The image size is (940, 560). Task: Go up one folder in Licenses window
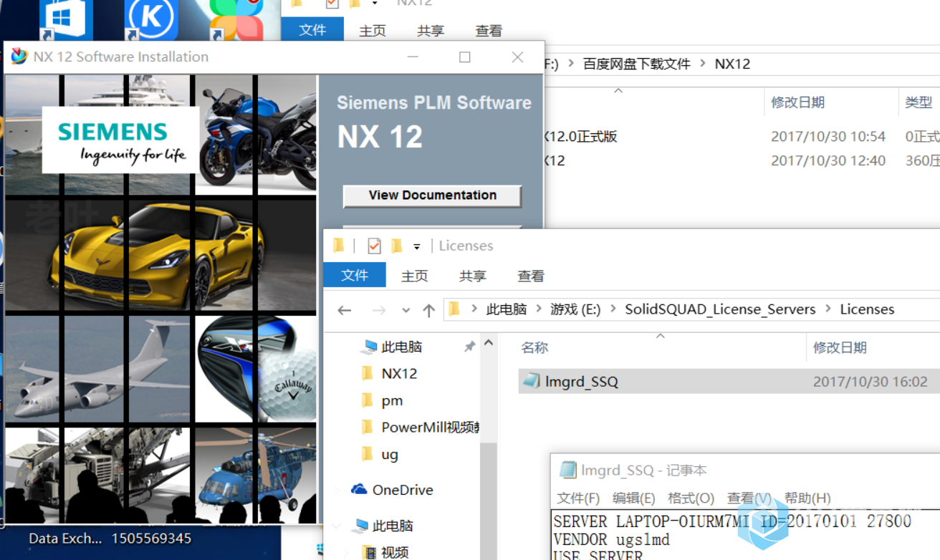click(x=428, y=310)
